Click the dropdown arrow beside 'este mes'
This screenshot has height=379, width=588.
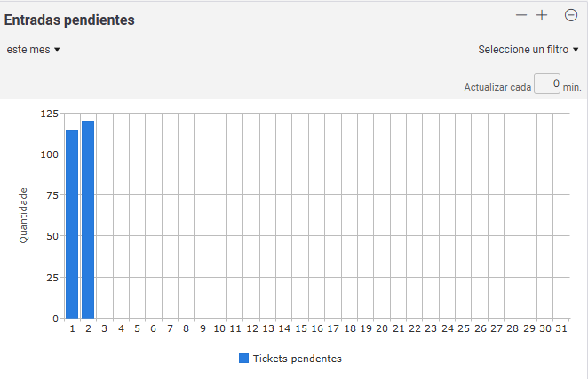point(57,50)
